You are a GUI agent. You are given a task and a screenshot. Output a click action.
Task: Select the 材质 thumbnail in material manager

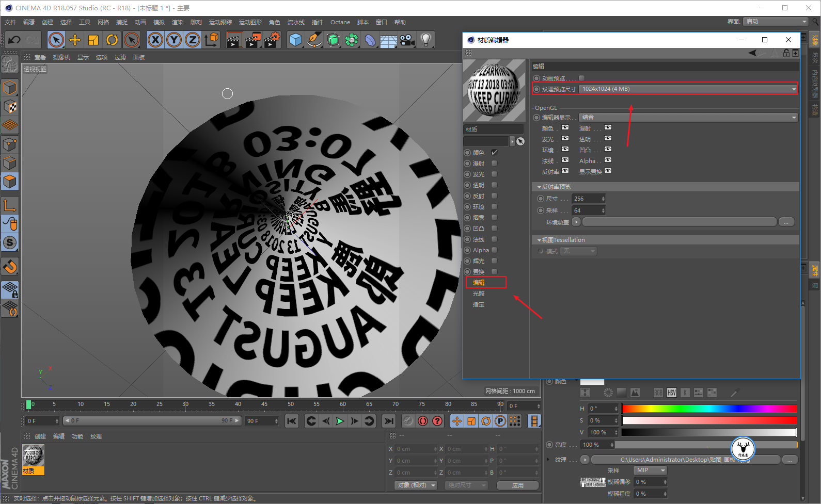(x=33, y=459)
